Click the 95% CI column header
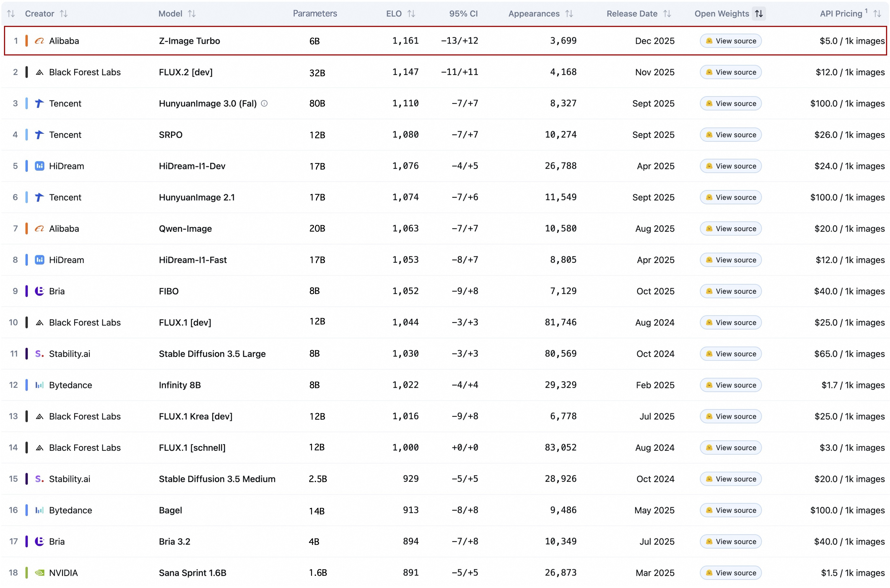This screenshot has height=588, width=890. (x=463, y=14)
